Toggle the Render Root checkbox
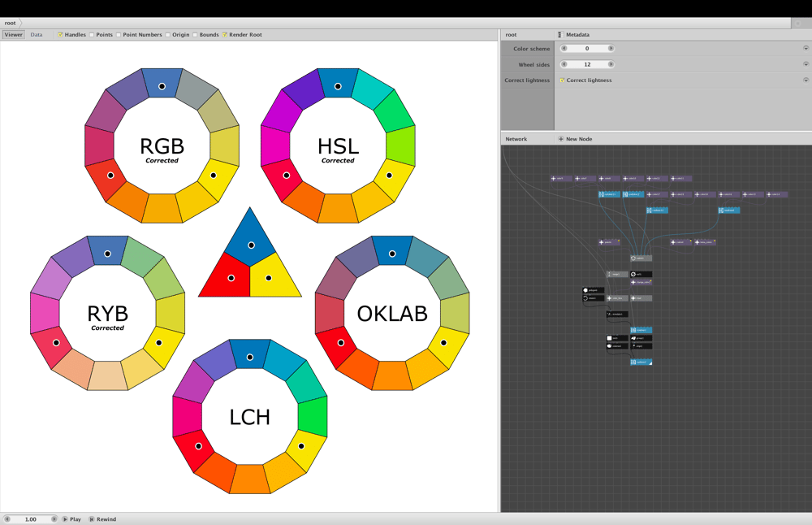 pos(225,35)
